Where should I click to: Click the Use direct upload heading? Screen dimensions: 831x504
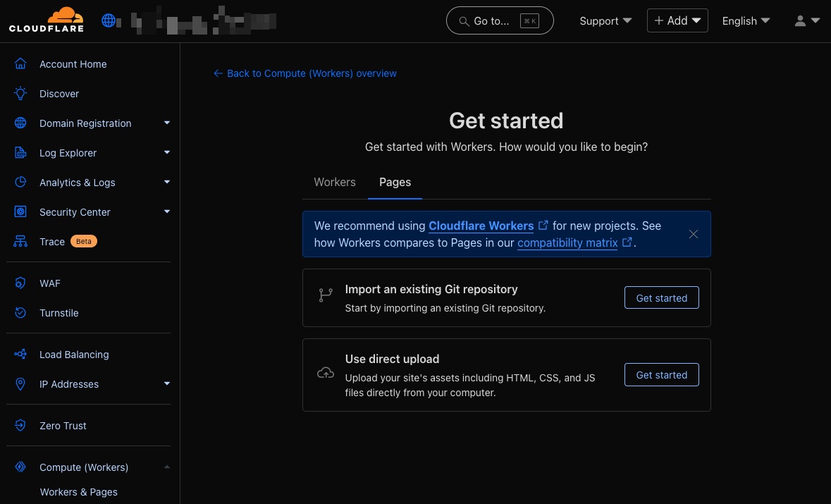pyautogui.click(x=392, y=359)
